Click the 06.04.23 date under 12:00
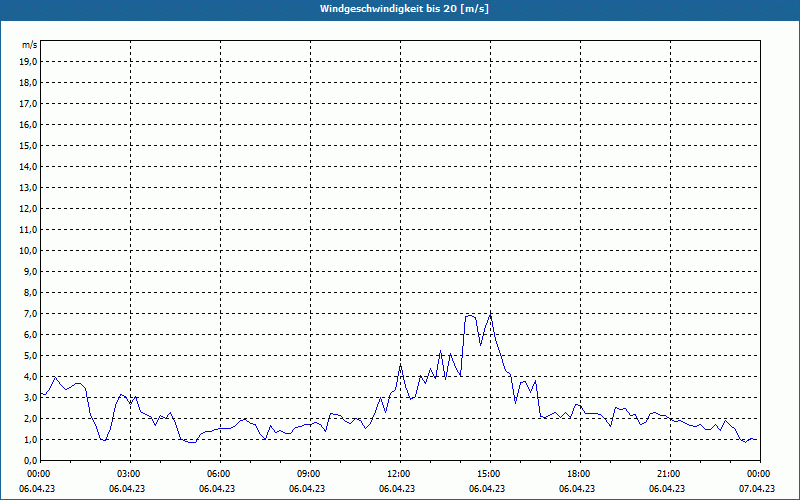Image resolution: width=800 pixels, height=500 pixels. tap(397, 488)
